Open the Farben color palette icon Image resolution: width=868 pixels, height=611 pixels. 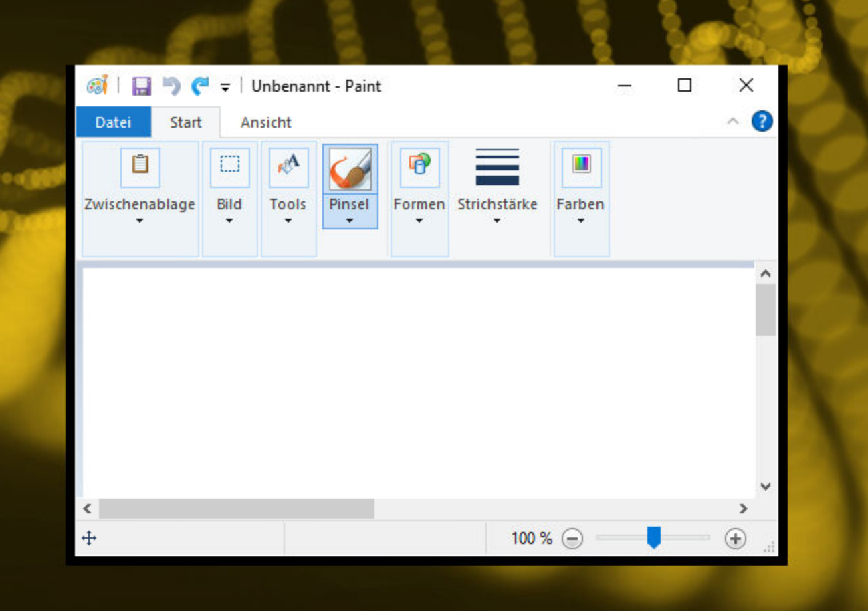pyautogui.click(x=581, y=166)
